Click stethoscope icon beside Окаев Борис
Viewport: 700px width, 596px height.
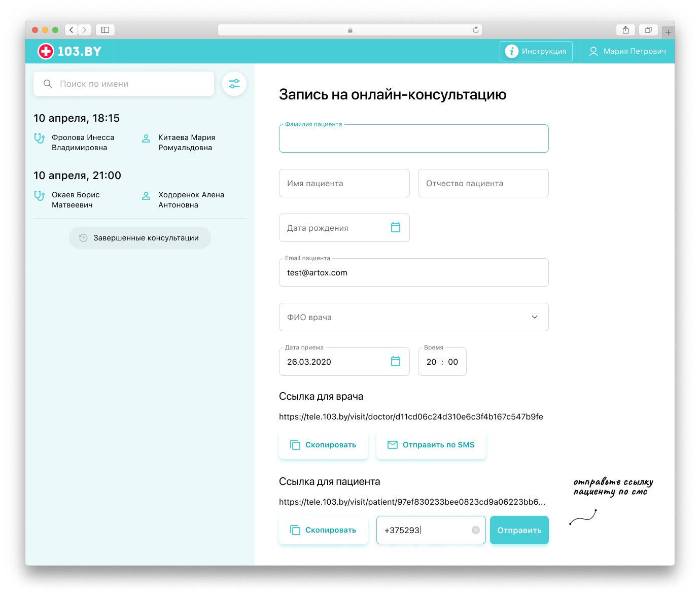39,195
